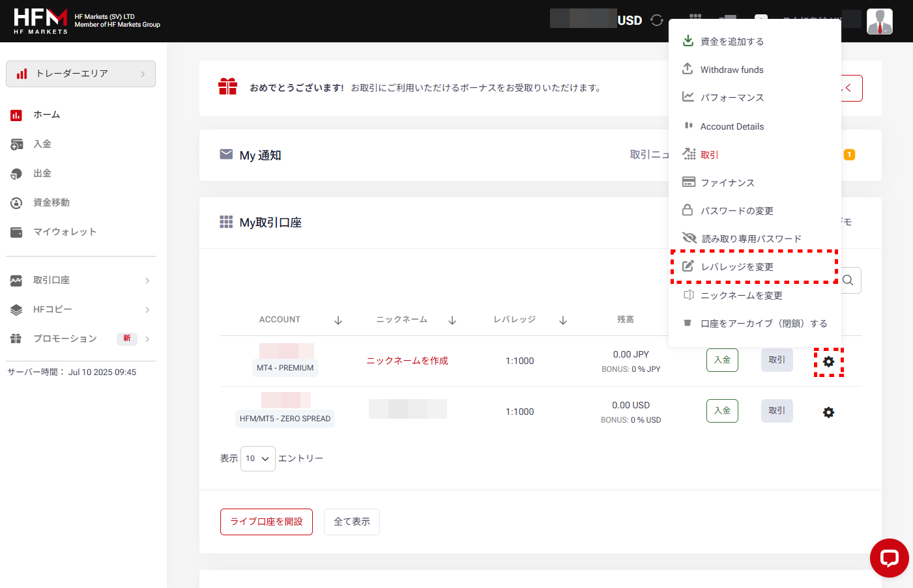The image size is (913, 588).
Task: Click the マイウォレット wallet icon in the sidebar
Action: tap(16, 232)
